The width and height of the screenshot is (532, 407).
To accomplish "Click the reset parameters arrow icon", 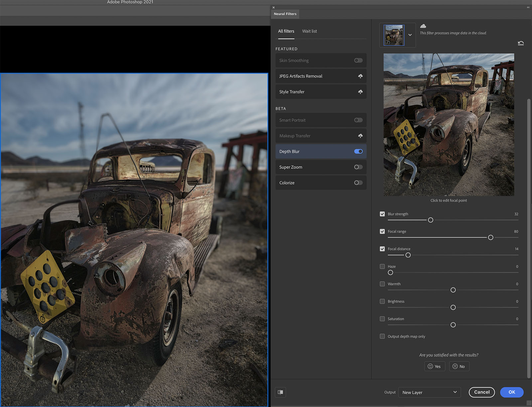I will (x=521, y=43).
